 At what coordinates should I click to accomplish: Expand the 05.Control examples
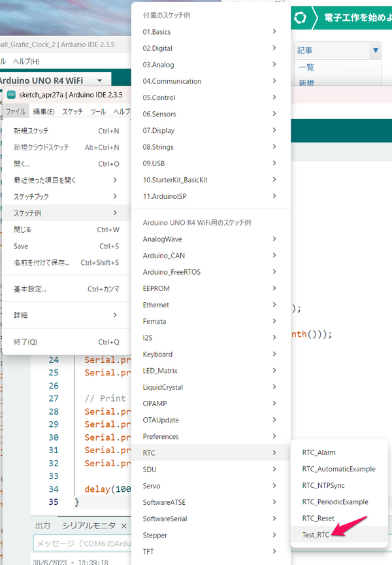[x=210, y=97]
